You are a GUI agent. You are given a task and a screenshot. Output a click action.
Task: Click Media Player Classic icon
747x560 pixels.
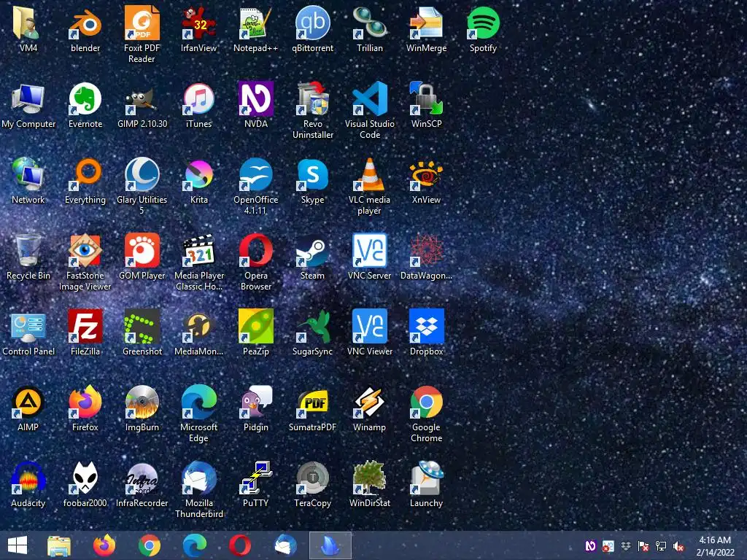198,250
